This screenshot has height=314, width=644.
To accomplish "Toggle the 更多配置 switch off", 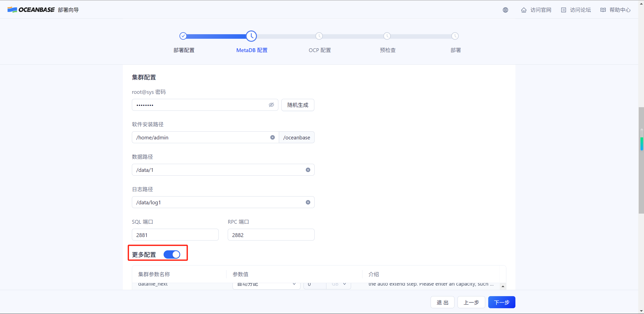I will click(x=172, y=254).
